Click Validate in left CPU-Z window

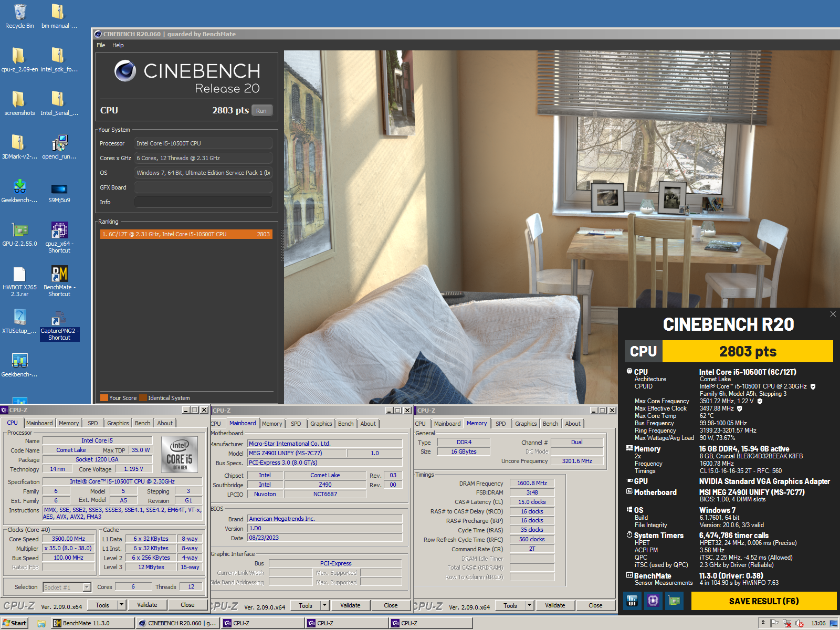click(x=147, y=605)
